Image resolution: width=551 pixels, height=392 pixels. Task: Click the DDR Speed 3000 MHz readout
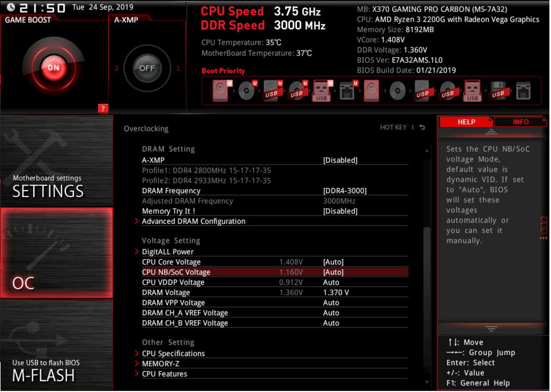point(263,25)
